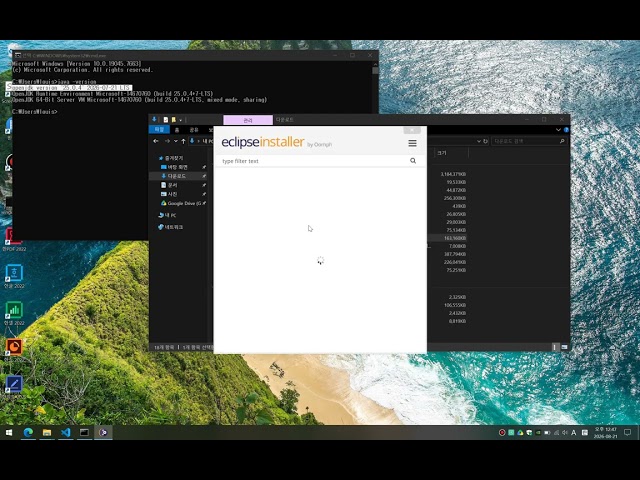Go forward in File Explorer navigation
This screenshot has width=640, height=480.
coord(167,141)
